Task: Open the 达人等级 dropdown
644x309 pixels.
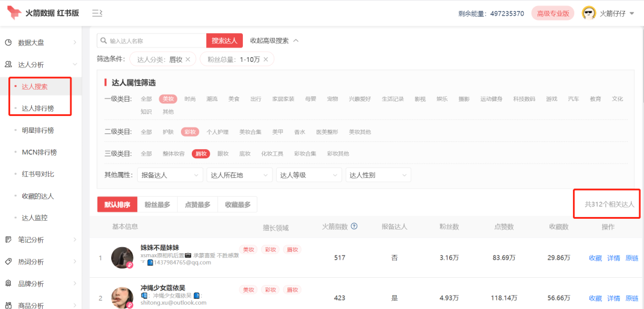Action: point(309,175)
